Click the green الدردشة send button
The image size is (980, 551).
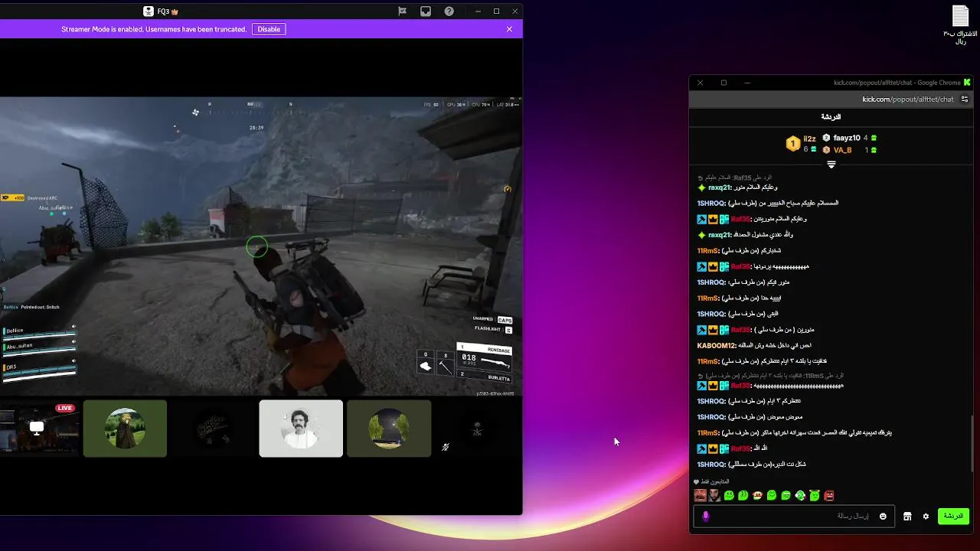(x=953, y=516)
